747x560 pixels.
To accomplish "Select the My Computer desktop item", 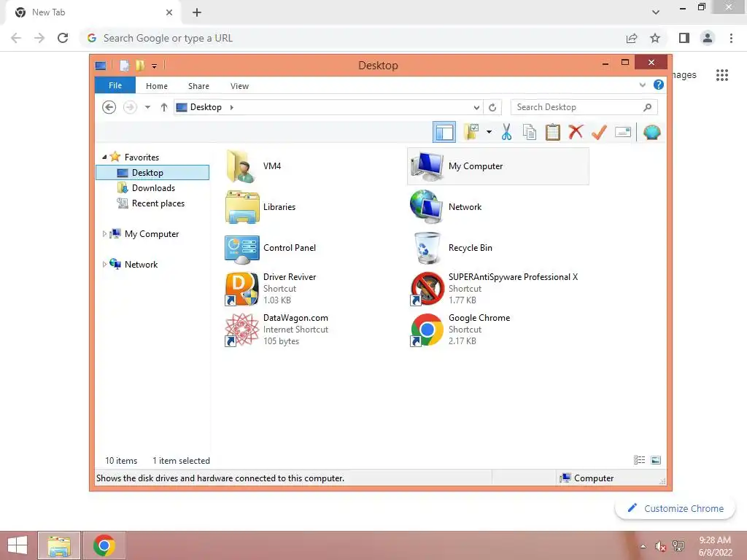I will 498,166.
